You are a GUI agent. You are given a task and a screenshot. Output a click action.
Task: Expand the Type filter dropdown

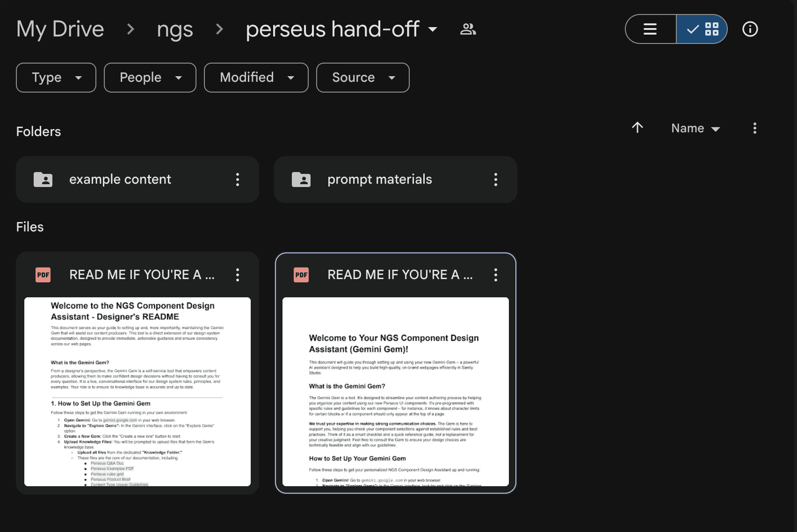point(56,78)
